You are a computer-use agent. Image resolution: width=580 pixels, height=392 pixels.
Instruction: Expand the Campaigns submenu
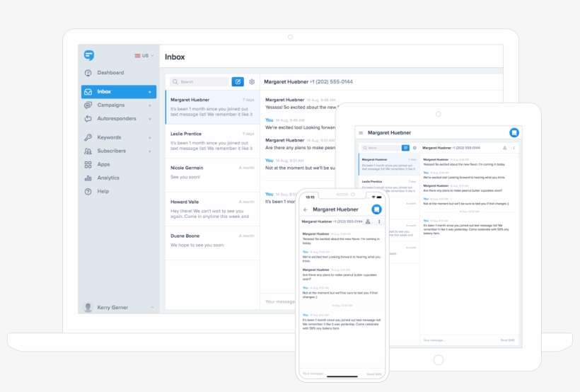(150, 105)
